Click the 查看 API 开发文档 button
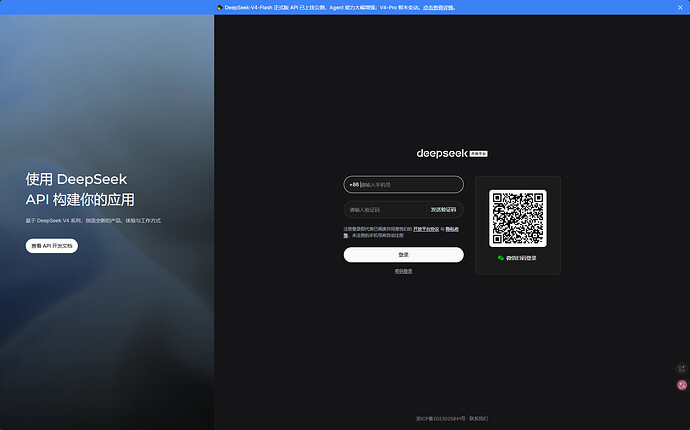The height and width of the screenshot is (430, 690). 51,246
